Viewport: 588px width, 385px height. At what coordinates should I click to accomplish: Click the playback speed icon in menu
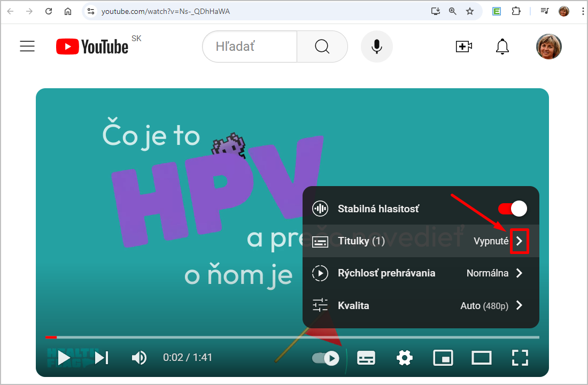click(x=320, y=273)
